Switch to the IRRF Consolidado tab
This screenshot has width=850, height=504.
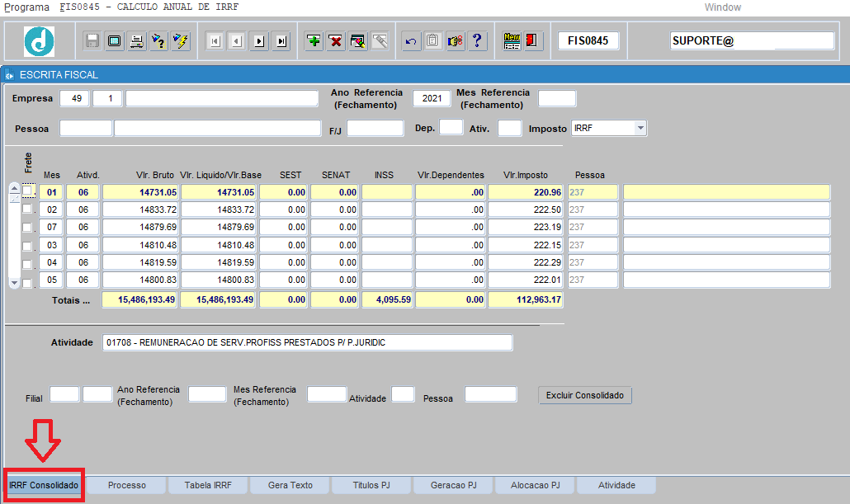[44, 485]
